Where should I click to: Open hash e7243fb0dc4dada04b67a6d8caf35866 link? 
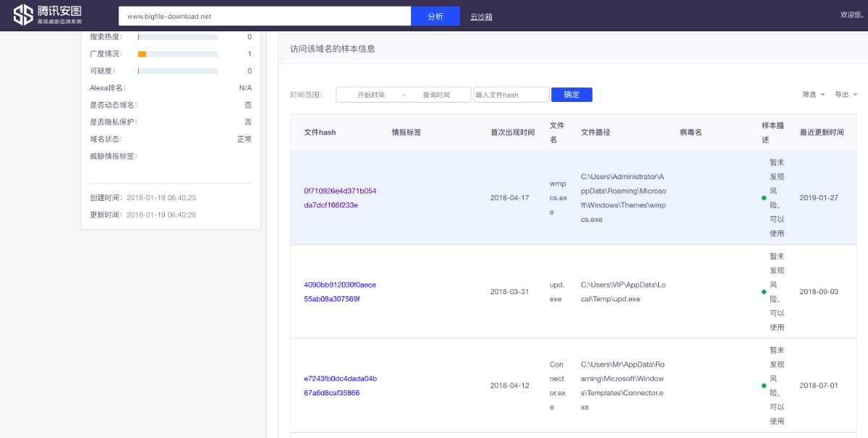coord(340,386)
